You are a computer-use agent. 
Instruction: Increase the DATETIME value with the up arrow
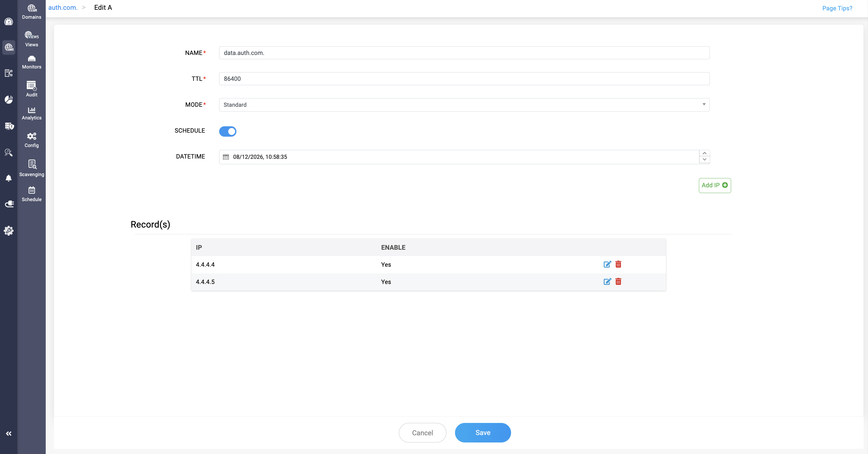(704, 153)
